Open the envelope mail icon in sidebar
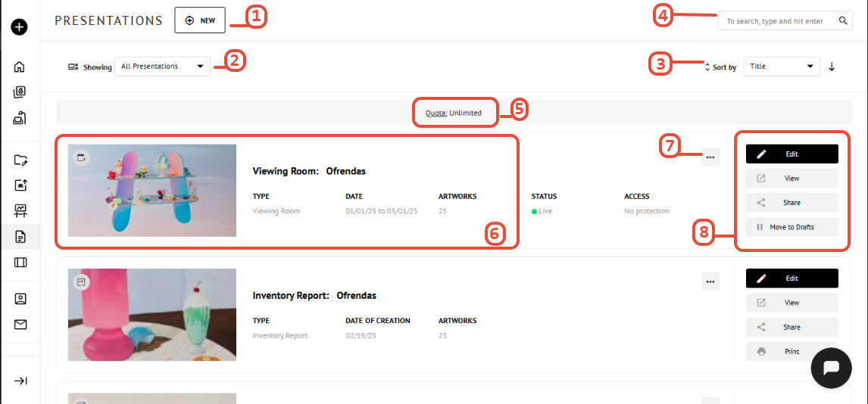This screenshot has width=868, height=404. pos(20,325)
